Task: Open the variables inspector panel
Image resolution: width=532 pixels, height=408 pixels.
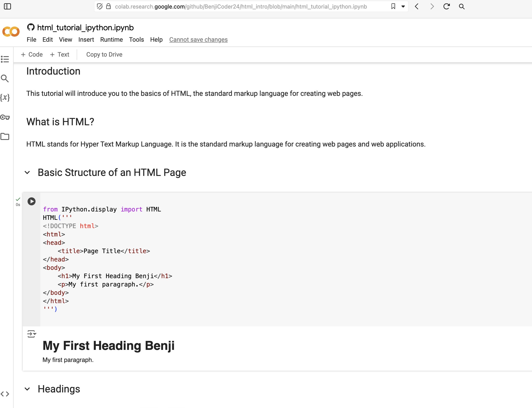Action: click(x=5, y=98)
